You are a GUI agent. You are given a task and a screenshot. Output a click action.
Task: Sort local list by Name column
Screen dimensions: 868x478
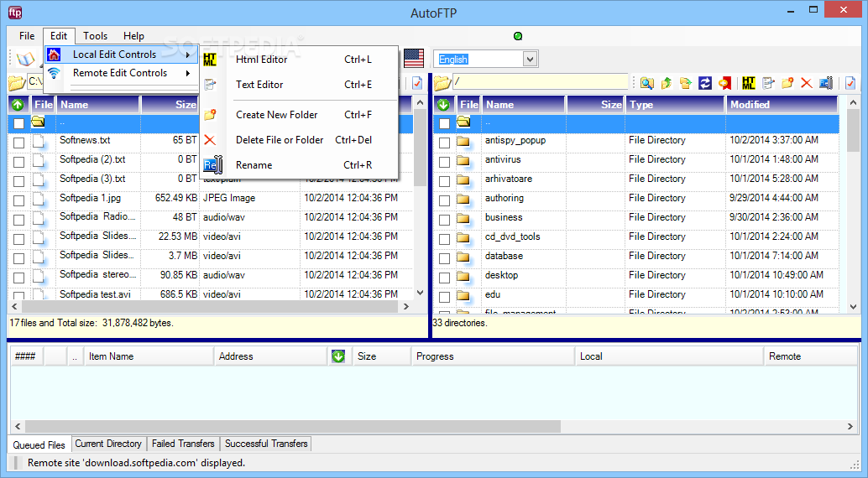pyautogui.click(x=98, y=104)
